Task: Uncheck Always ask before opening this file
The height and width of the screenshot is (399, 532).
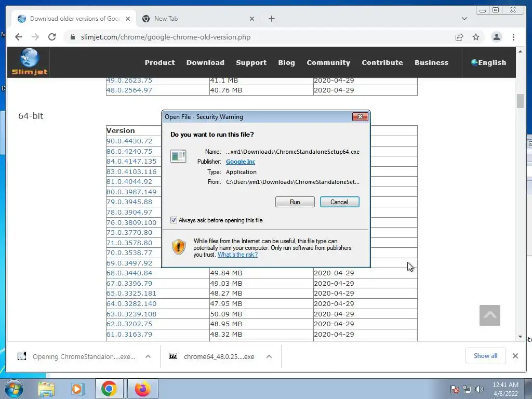Action: click(174, 220)
